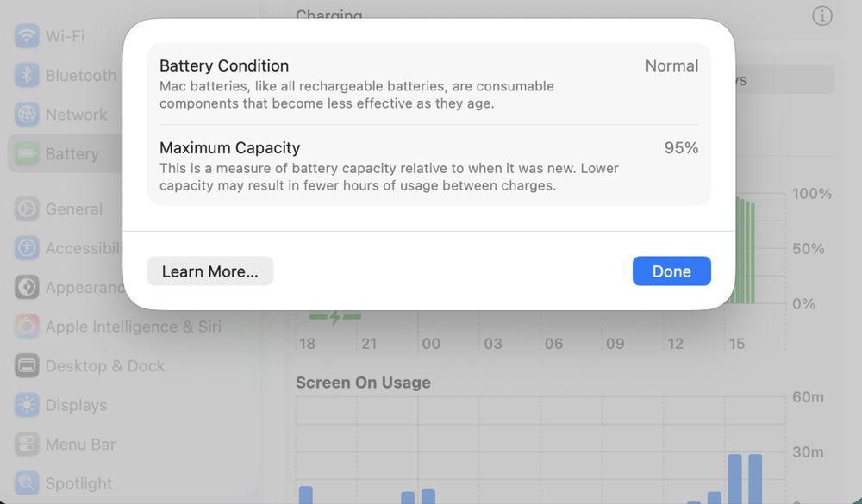The width and height of the screenshot is (862, 504).
Task: Select the Menu Bar icon
Action: pos(27,444)
